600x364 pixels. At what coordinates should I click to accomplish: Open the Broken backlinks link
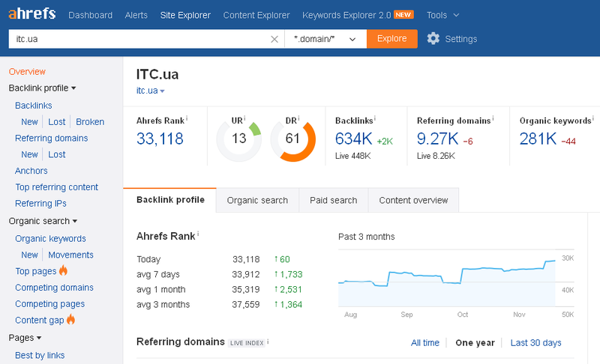[x=90, y=122]
